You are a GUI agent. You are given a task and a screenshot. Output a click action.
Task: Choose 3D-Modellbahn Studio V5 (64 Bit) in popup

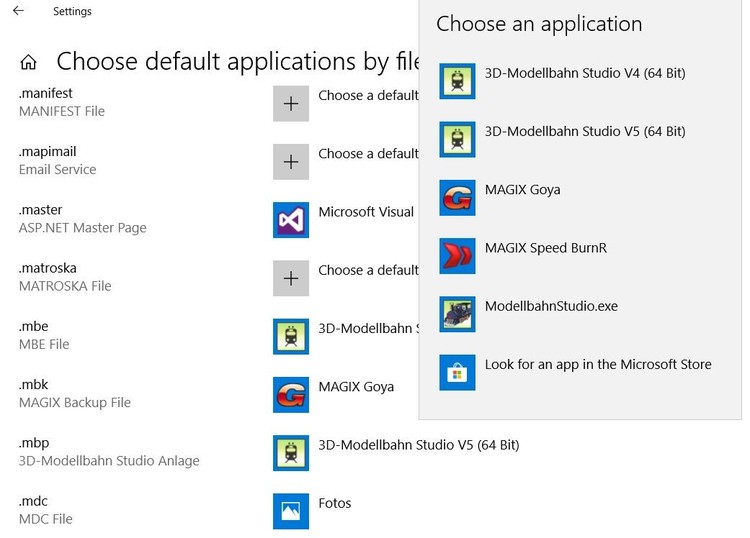[x=585, y=132]
